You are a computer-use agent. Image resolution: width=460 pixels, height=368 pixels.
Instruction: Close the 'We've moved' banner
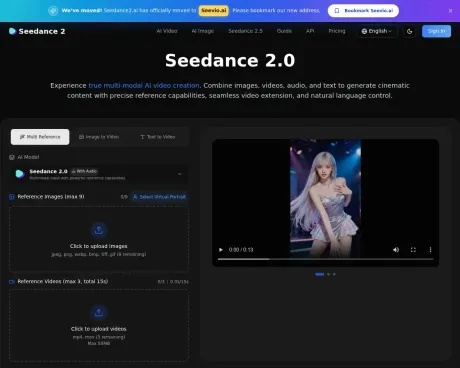tap(450, 11)
